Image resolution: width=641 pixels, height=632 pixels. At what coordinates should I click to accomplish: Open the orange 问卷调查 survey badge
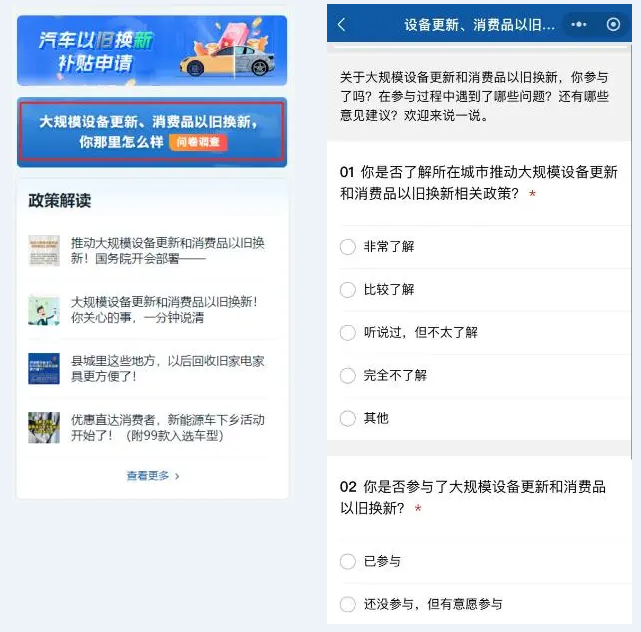tap(198, 142)
